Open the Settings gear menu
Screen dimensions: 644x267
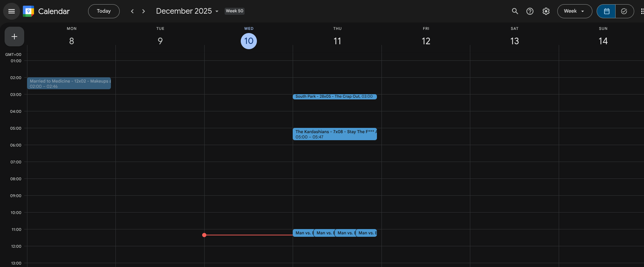pyautogui.click(x=546, y=11)
